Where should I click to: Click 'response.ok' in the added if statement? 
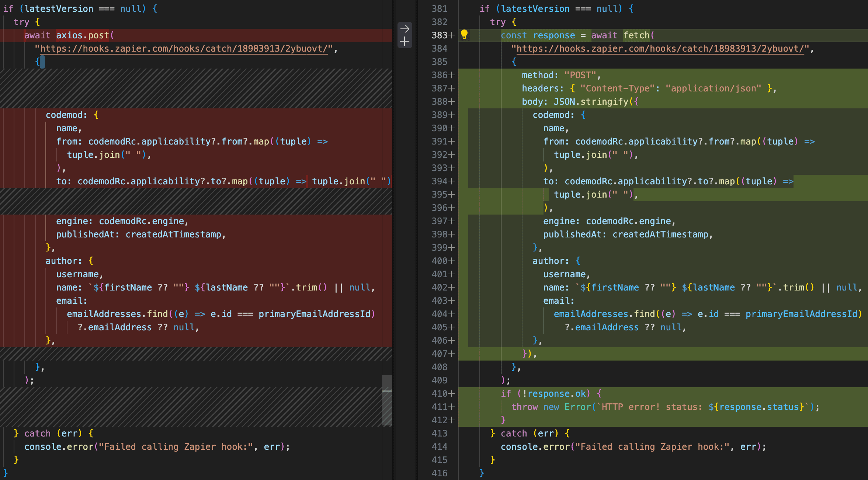[556, 394]
